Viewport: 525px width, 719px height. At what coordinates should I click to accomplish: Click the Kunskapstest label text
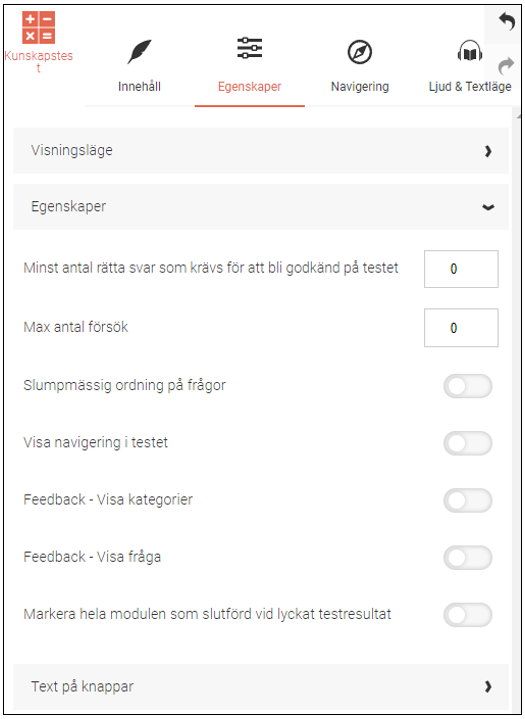[x=39, y=61]
